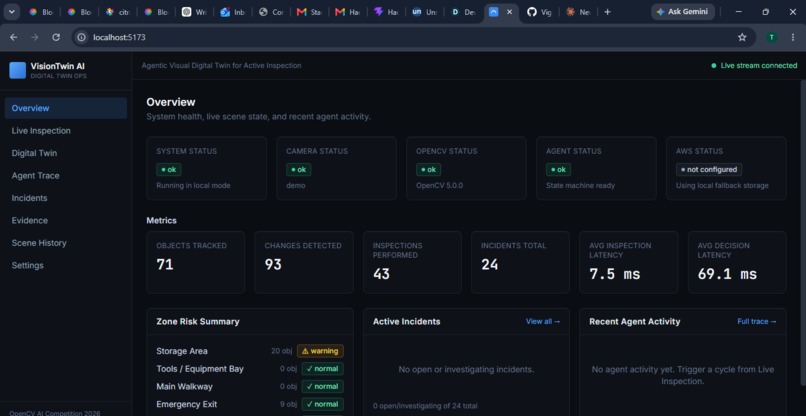Click the '7.5 ms' inspection latency value

[615, 274]
